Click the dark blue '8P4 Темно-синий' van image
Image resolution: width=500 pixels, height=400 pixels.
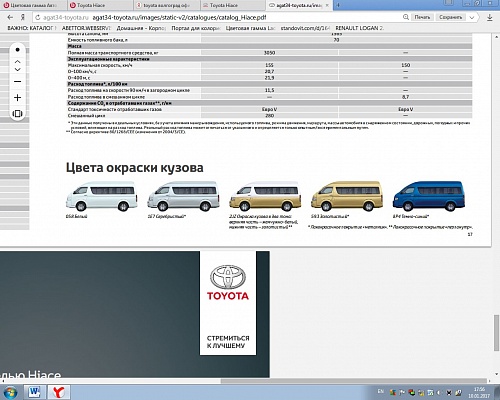[429, 197]
